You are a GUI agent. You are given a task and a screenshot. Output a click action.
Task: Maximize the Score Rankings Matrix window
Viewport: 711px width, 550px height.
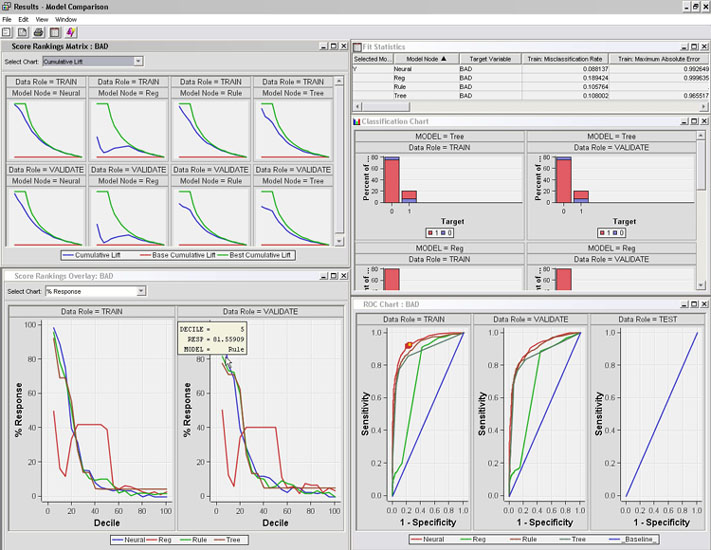332,46
